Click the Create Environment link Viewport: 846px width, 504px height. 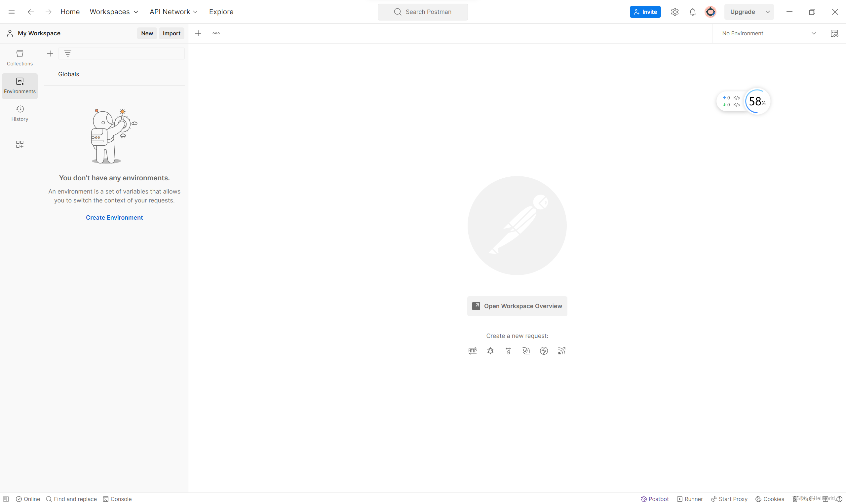(x=114, y=217)
